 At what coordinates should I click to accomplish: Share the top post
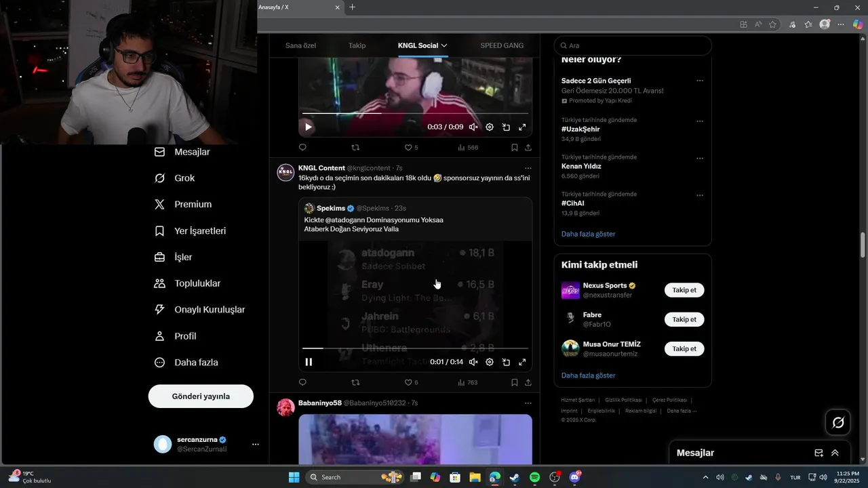[528, 147]
